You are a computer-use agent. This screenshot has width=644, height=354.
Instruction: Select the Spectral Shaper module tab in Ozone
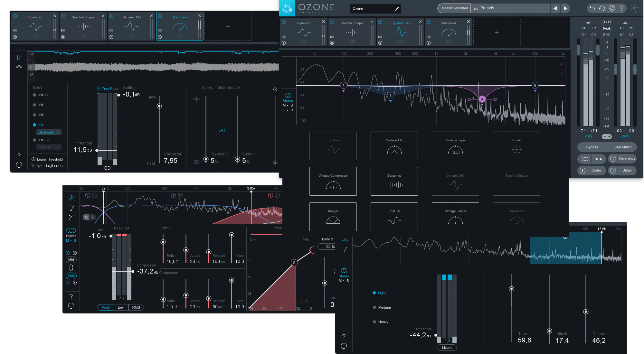[352, 32]
